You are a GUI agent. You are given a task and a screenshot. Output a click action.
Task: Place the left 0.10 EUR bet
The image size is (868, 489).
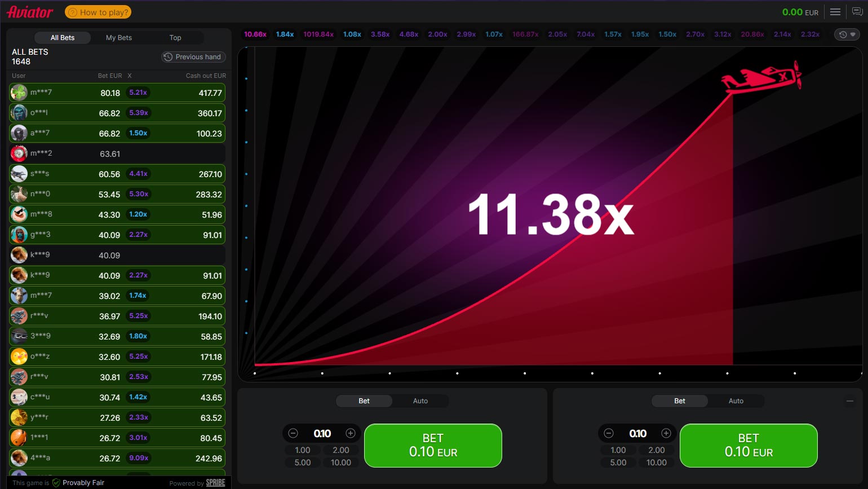(433, 446)
